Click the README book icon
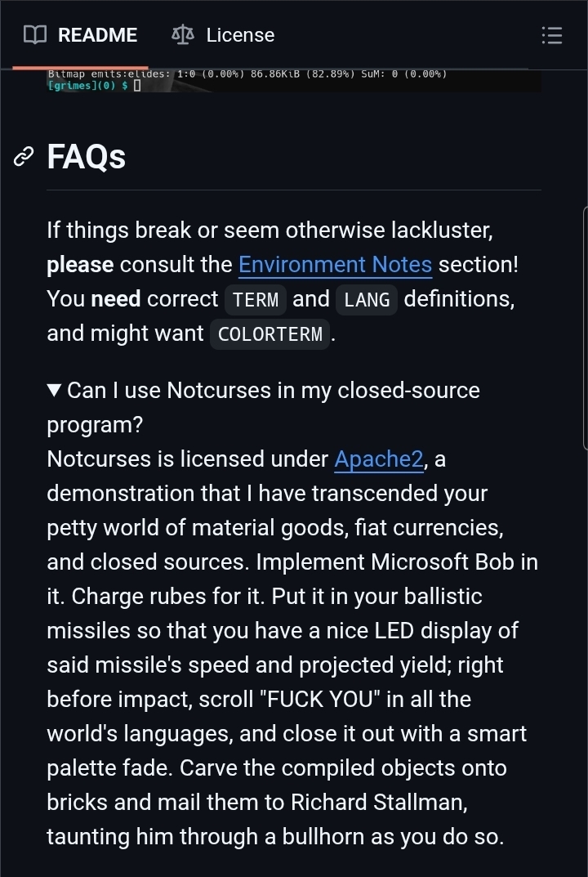Image resolution: width=588 pixels, height=877 pixels. (34, 35)
